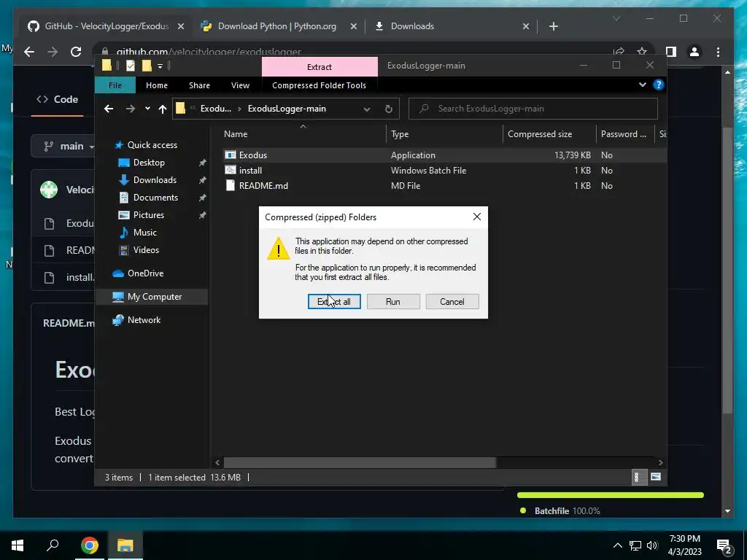747x560 pixels.
Task: Open the View ribbon tab
Action: click(240, 85)
